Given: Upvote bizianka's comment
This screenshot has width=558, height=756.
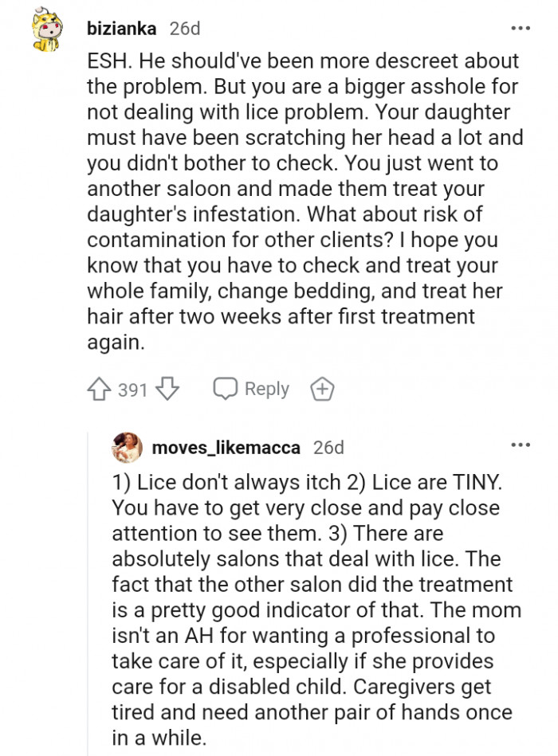Looking at the screenshot, I should coord(100,390).
